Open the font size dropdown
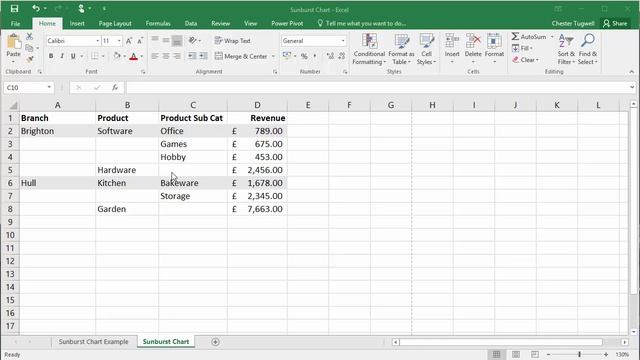This screenshot has width=640, height=360. point(119,41)
